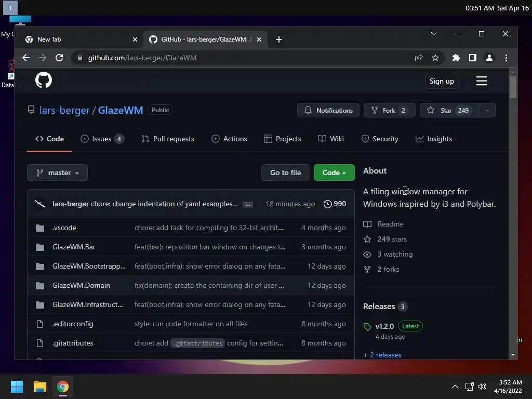This screenshot has height=399, width=532.
Task: Open Chrome three-dot menu
Action: (506, 58)
